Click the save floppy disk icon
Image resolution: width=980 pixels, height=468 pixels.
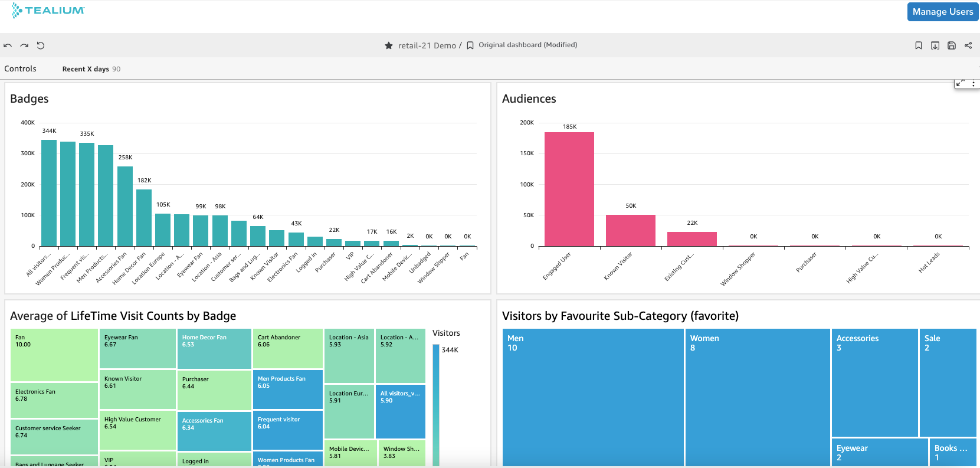[951, 45]
